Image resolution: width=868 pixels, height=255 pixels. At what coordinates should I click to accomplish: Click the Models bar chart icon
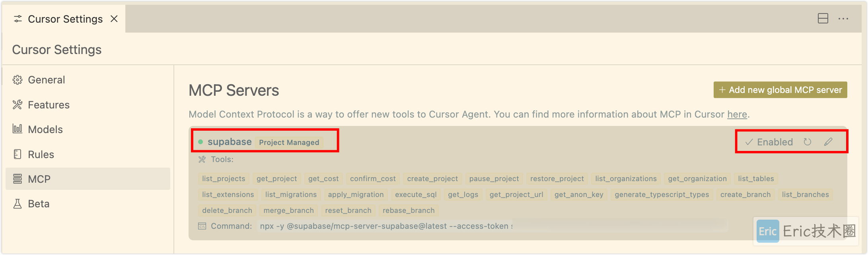pyautogui.click(x=18, y=129)
